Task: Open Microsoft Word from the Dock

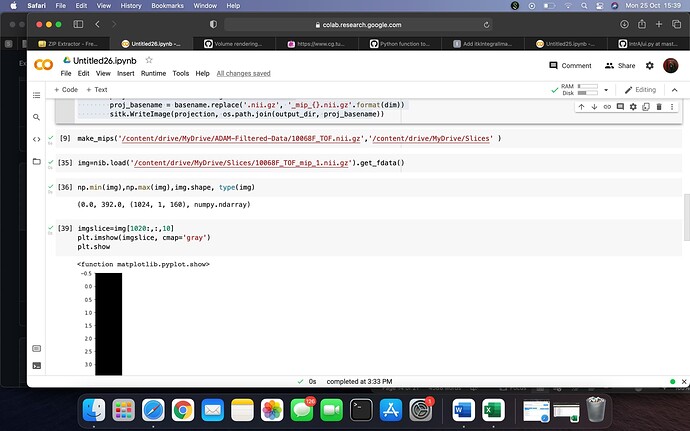Action: (464, 410)
